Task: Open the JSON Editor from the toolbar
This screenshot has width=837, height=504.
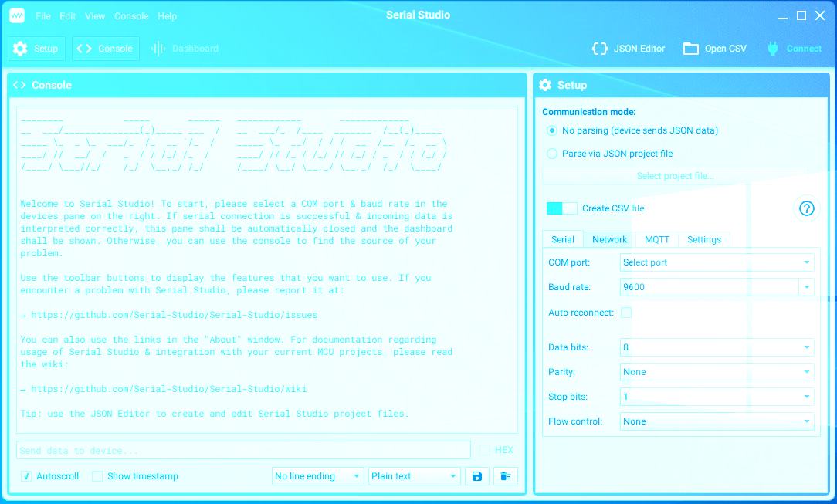Action: click(628, 48)
